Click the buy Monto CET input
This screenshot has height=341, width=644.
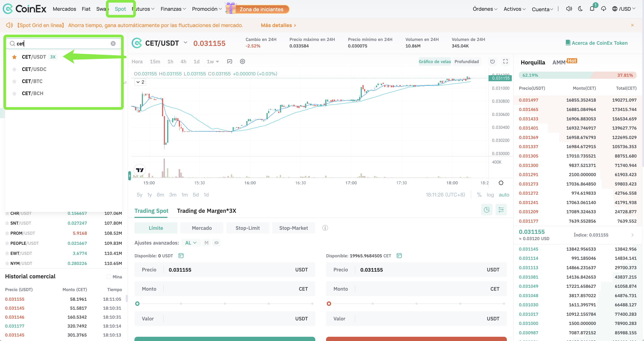point(225,289)
